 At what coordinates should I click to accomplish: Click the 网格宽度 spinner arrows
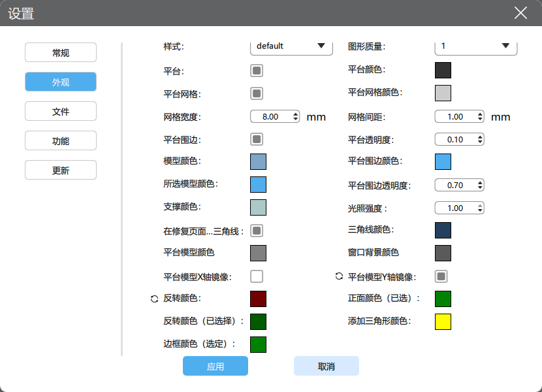click(x=296, y=116)
